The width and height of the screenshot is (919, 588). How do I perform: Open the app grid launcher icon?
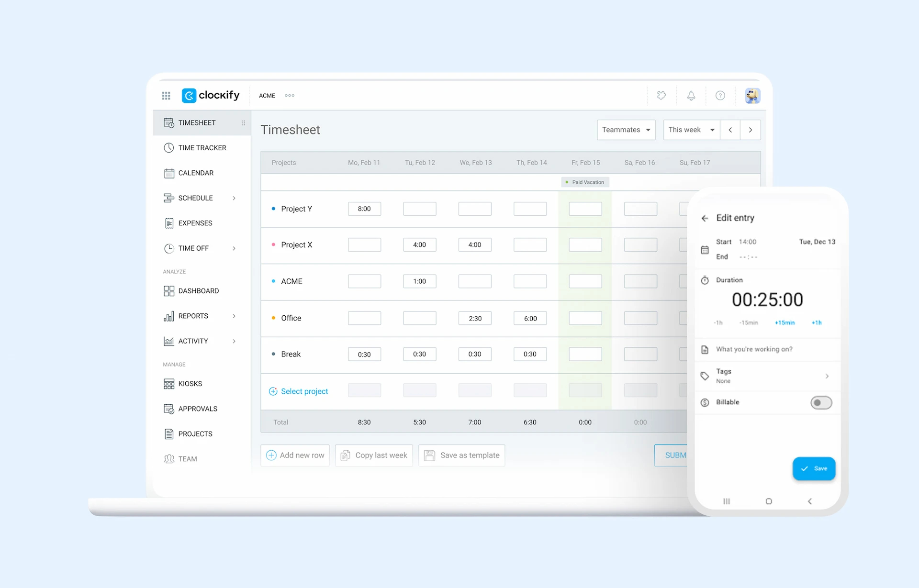pyautogui.click(x=166, y=96)
